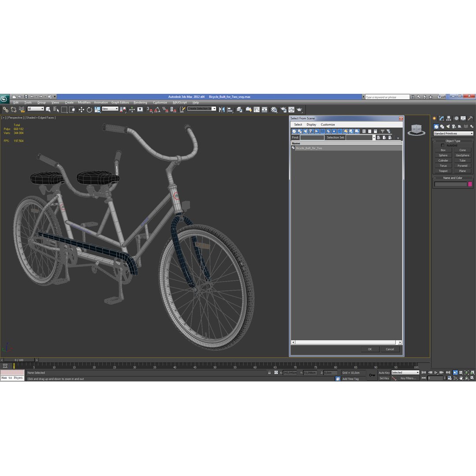
Task: Choose the Rectangular Selection Region tool
Action: 64,110
